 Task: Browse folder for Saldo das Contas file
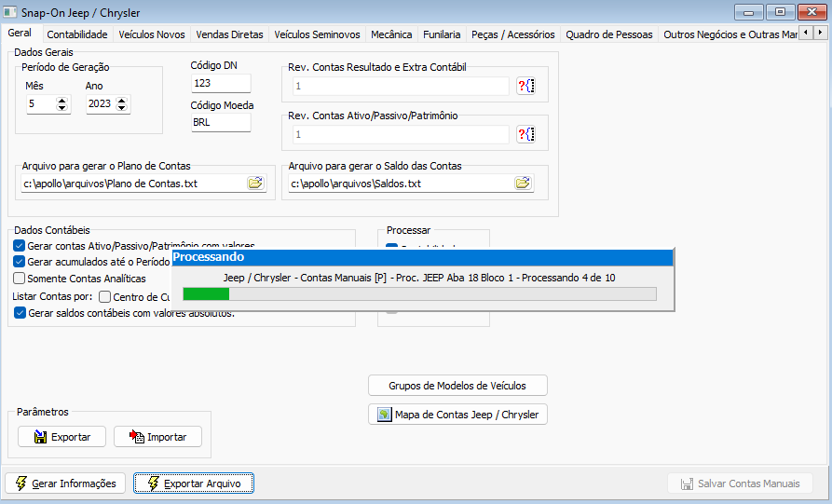pos(524,183)
